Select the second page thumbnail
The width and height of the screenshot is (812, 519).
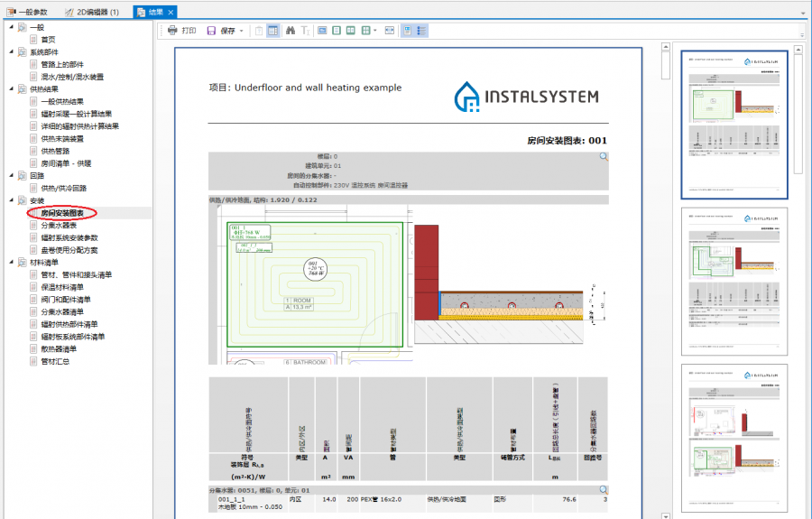pyautogui.click(x=734, y=282)
